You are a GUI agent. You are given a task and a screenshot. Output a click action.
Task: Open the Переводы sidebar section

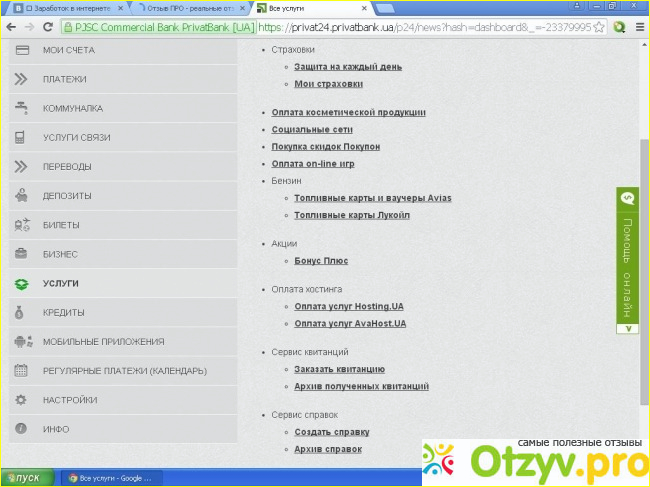(67, 167)
